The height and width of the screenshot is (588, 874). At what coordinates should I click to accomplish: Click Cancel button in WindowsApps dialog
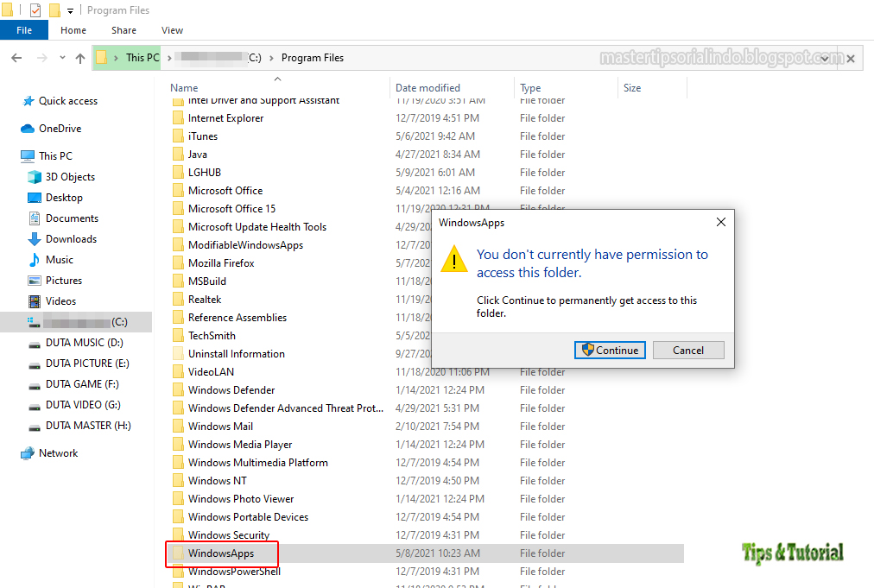pyautogui.click(x=688, y=350)
